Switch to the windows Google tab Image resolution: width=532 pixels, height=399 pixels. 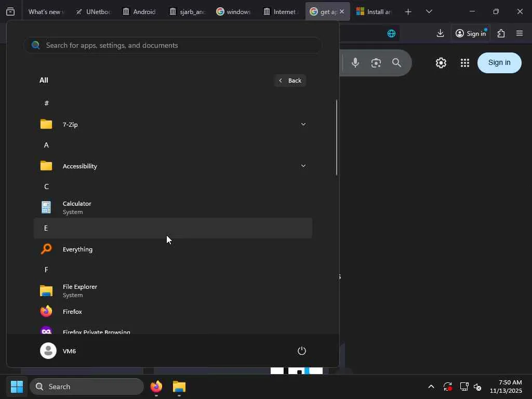point(234,11)
